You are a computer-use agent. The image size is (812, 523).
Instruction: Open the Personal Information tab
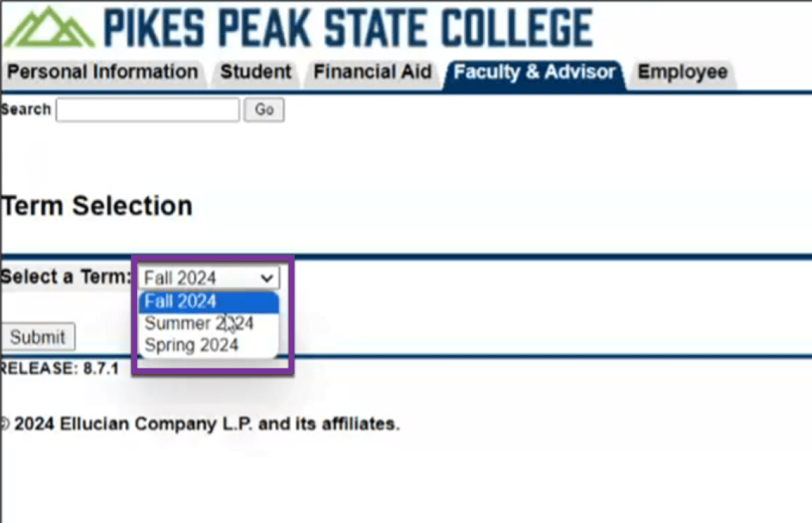pos(102,72)
